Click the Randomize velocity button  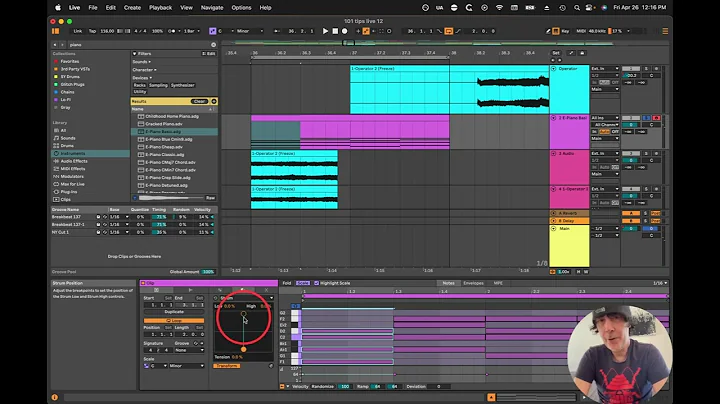[x=323, y=387]
